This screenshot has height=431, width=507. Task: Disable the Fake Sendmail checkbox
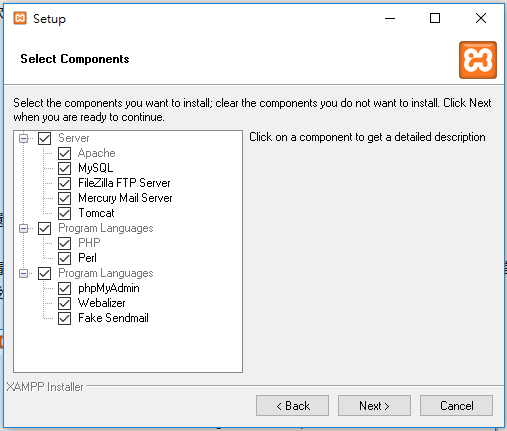coord(64,318)
